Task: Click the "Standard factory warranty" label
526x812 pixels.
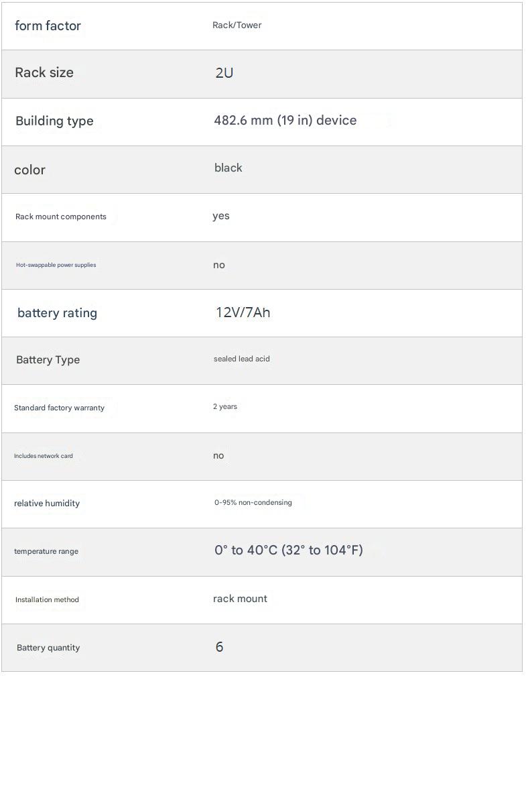Action: (x=59, y=408)
